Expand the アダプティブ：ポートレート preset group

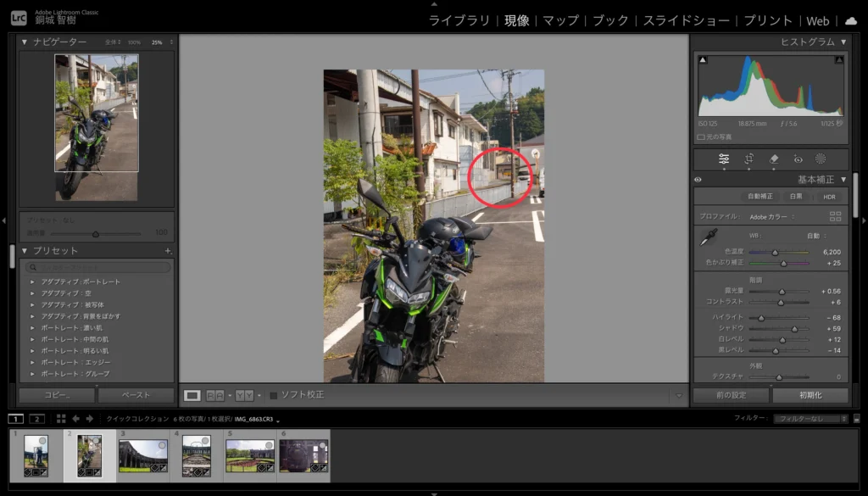click(x=32, y=281)
